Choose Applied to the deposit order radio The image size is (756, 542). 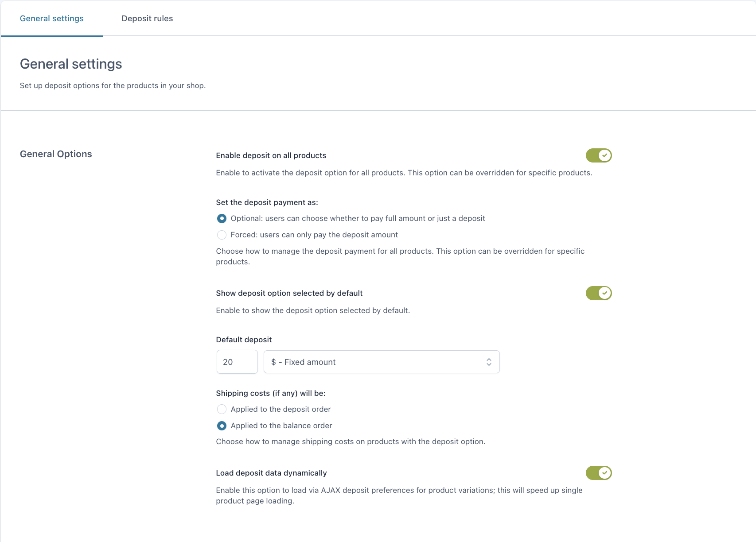(222, 410)
